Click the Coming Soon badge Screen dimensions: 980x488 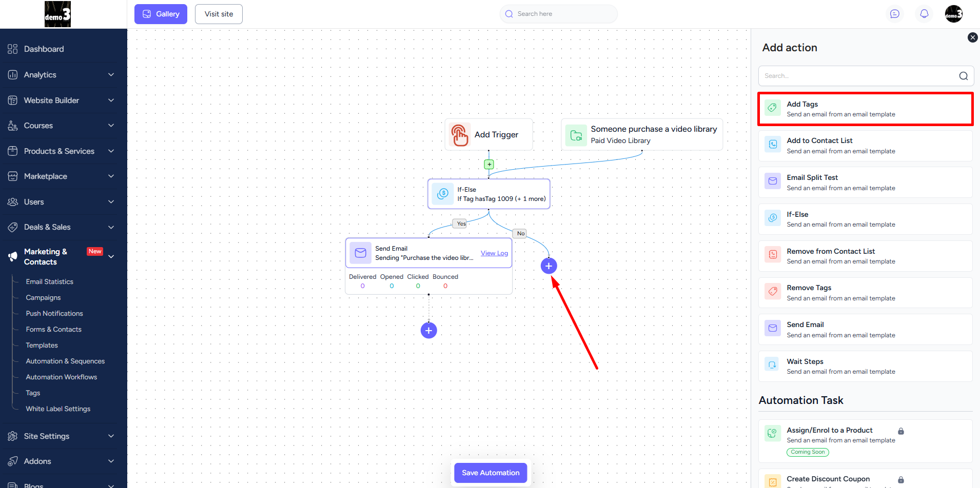(x=808, y=452)
